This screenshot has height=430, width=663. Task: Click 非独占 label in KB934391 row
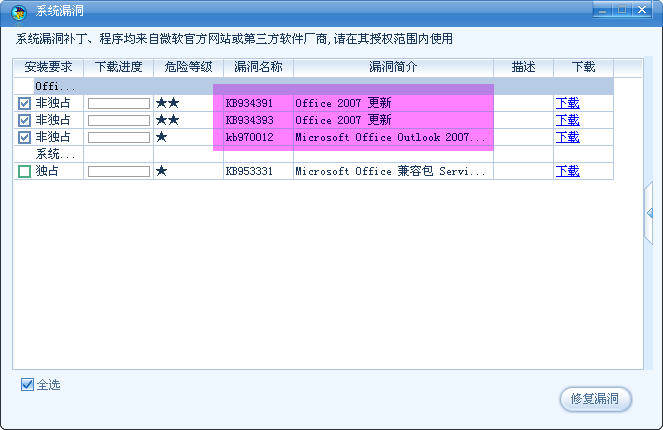(53, 103)
